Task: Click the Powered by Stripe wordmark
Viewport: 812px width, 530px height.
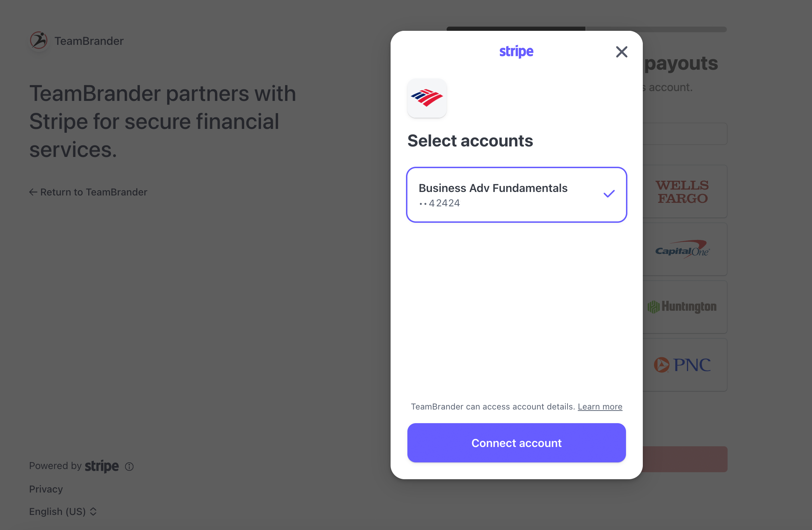Action: click(102, 466)
